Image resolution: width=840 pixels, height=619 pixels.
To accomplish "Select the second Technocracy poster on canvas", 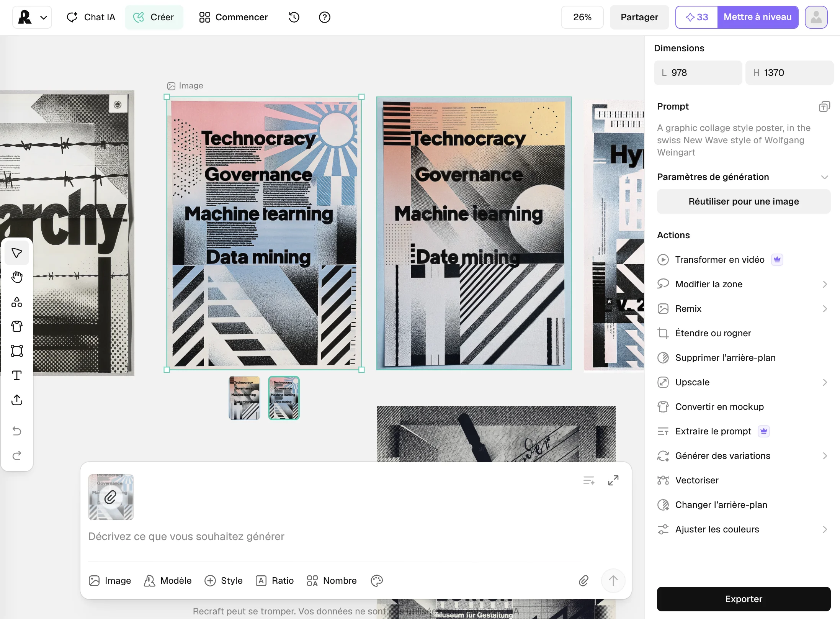I will 474,233.
